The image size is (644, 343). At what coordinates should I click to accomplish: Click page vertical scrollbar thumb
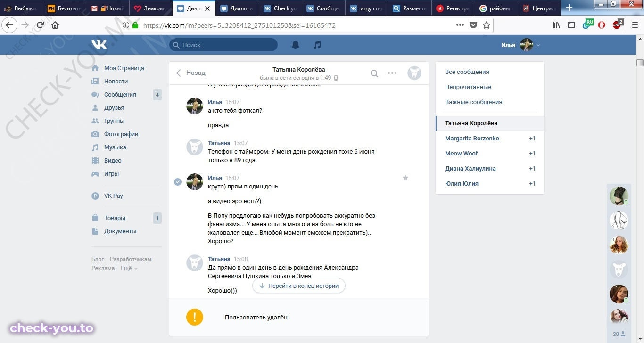click(640, 63)
